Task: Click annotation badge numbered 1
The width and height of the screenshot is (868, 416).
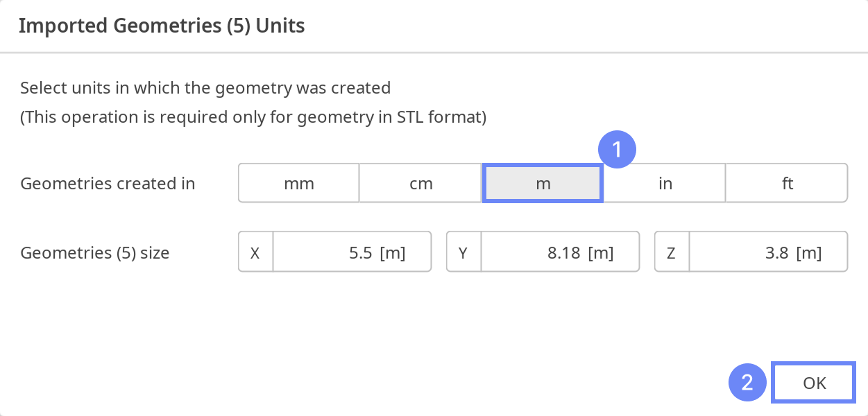Action: [617, 148]
